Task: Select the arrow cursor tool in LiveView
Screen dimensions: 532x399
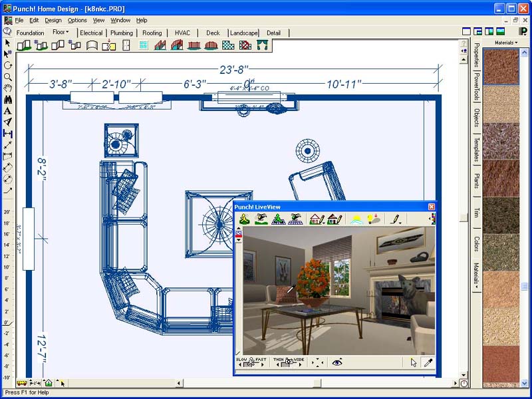Action: tap(414, 362)
